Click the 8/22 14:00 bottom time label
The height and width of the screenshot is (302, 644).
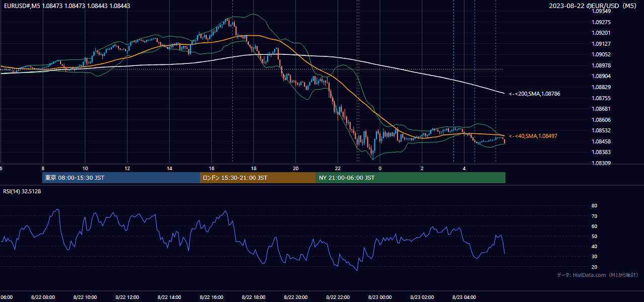pos(169,297)
